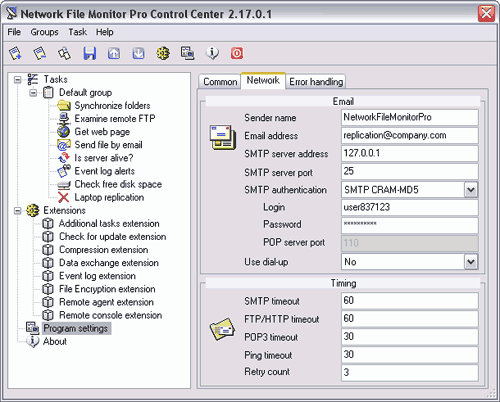This screenshot has height=402, width=500.
Task: Select the About tree item label
Action: [55, 342]
